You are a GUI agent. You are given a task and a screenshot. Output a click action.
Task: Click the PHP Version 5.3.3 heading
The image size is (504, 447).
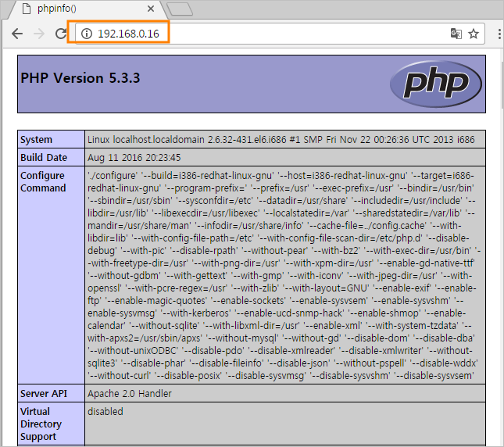pos(80,78)
